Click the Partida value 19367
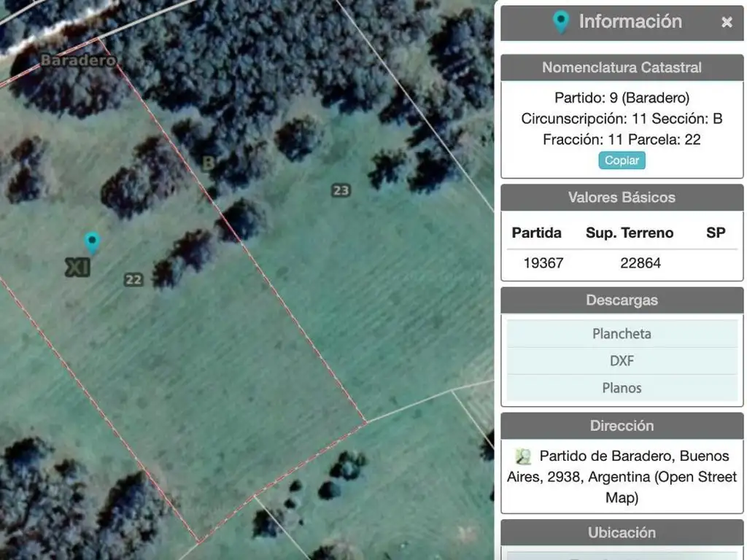This screenshot has height=560, width=747. point(543,263)
